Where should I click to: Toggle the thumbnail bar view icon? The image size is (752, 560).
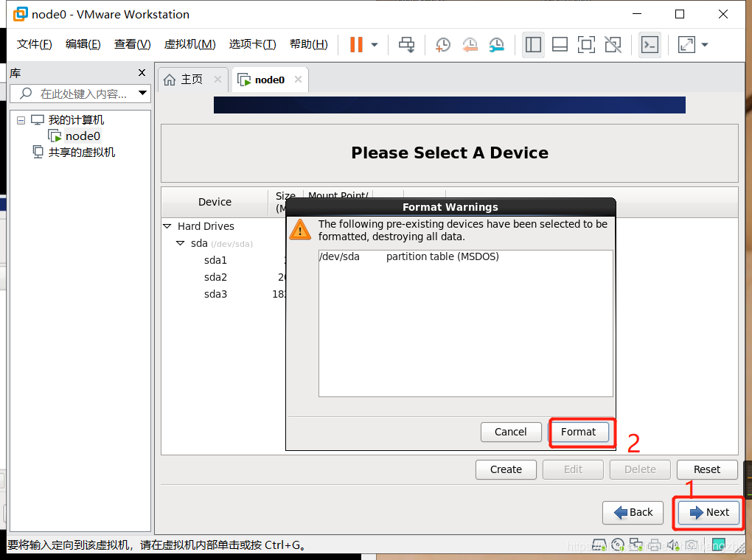pyautogui.click(x=560, y=45)
